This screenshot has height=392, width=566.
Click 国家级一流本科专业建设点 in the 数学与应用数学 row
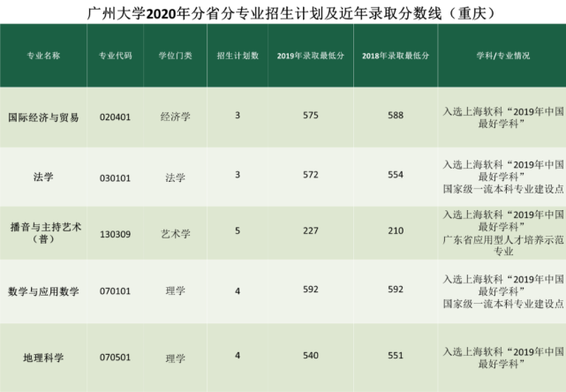pyautogui.click(x=502, y=304)
